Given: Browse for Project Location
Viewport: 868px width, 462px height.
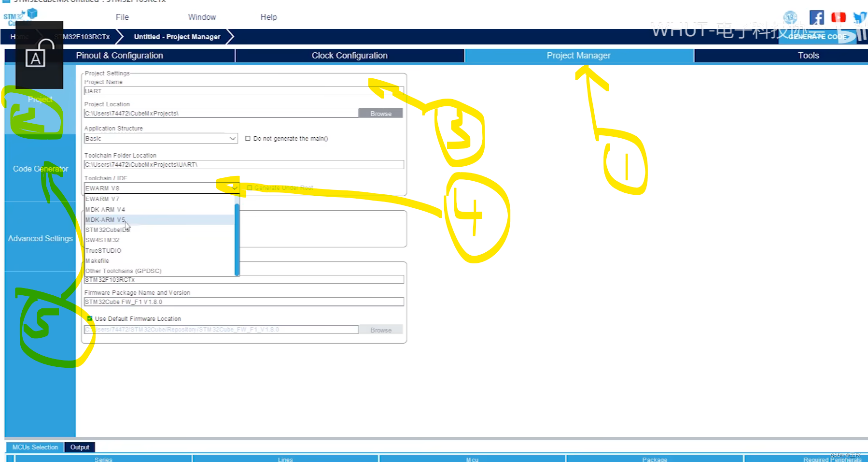Looking at the screenshot, I should click(x=381, y=114).
